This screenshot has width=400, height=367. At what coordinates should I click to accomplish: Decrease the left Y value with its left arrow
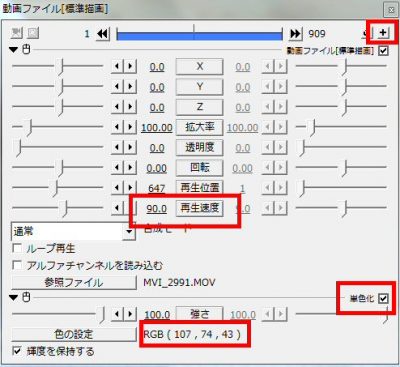pos(117,87)
